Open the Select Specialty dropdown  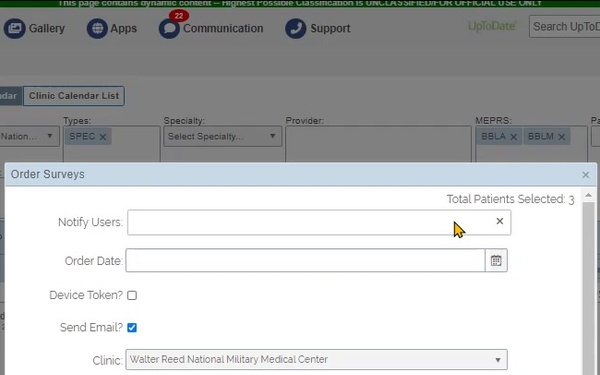point(222,136)
